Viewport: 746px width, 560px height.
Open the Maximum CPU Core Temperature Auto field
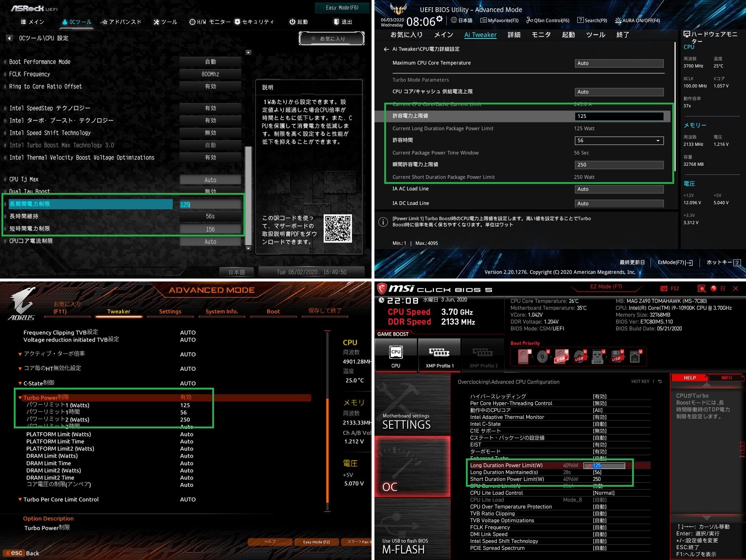(619, 63)
